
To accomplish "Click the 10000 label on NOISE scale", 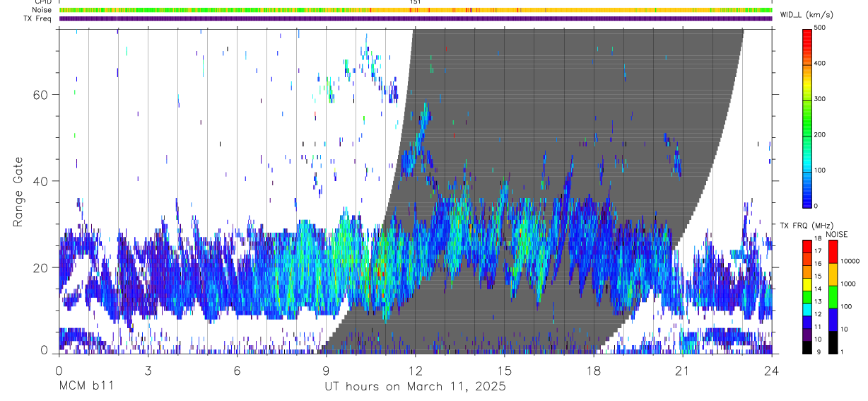I will point(850,261).
